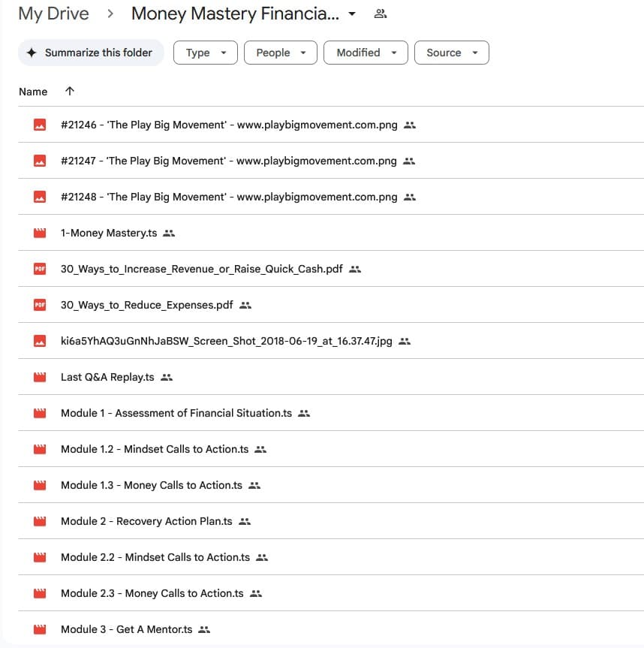Click video icon for 1-Money Mastery.ts
This screenshot has width=644, height=648.
pos(40,233)
